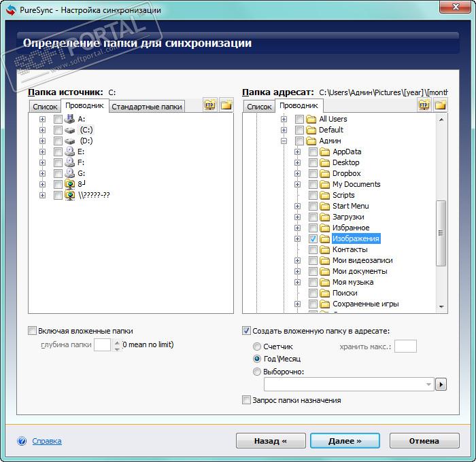Click the (D:) hard drive icon
This screenshot has height=462, width=476.
coord(69,141)
